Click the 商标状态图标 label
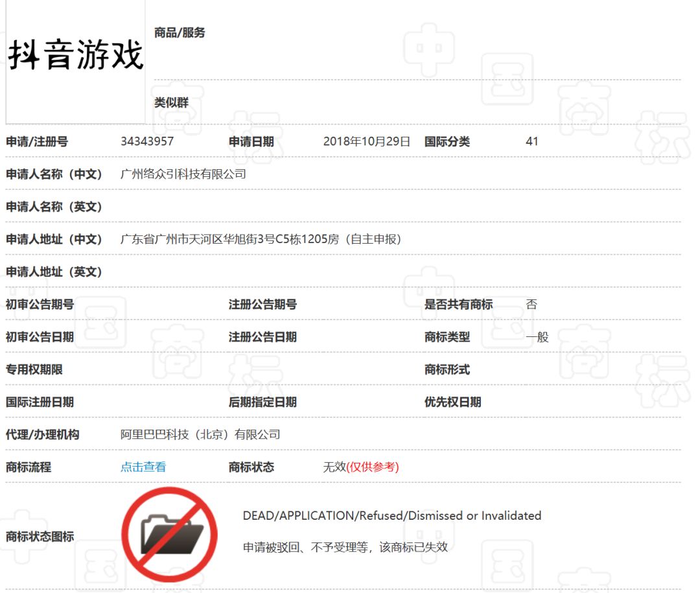Viewport: 700px width, 593px height. tap(40, 537)
